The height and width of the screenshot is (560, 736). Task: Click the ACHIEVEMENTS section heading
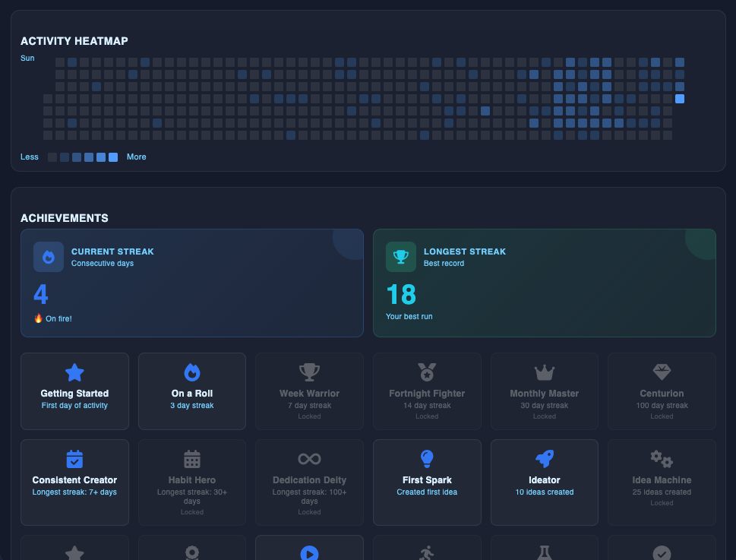pyautogui.click(x=65, y=218)
